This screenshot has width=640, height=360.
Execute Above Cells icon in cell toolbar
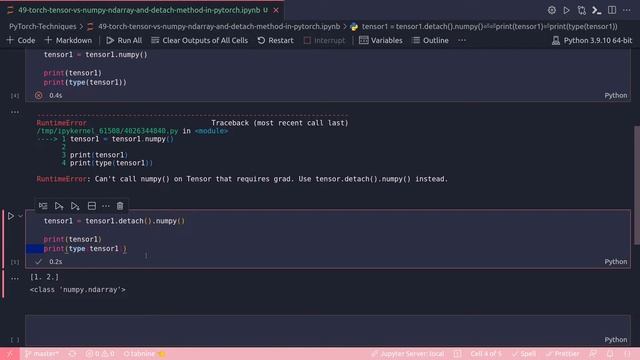tap(59, 206)
